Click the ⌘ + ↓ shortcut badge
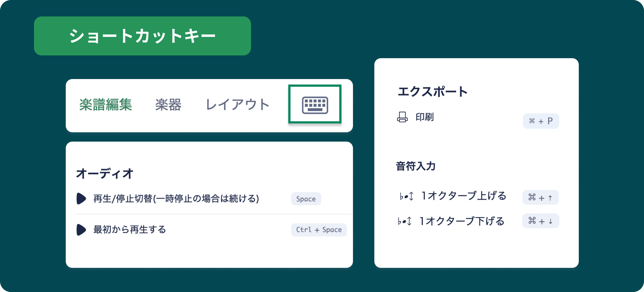 540,221
